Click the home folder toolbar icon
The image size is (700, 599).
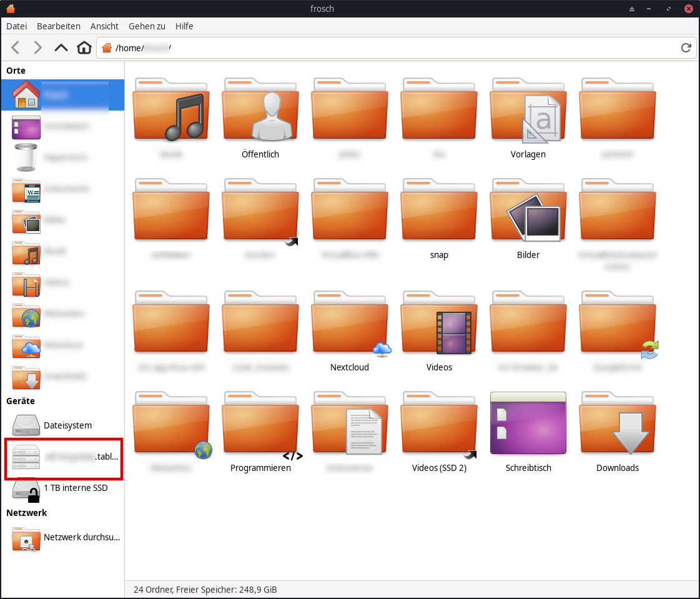(x=84, y=47)
